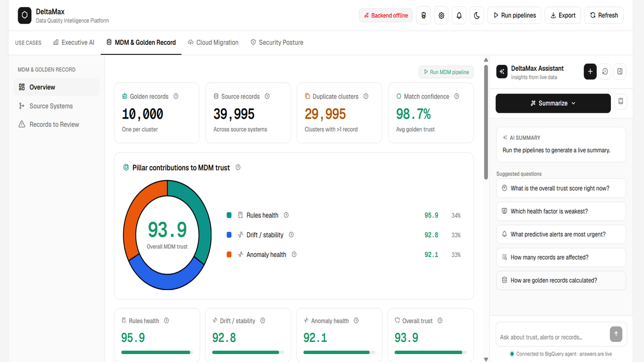Open notifications bell
The width and height of the screenshot is (644, 362).
point(459,16)
